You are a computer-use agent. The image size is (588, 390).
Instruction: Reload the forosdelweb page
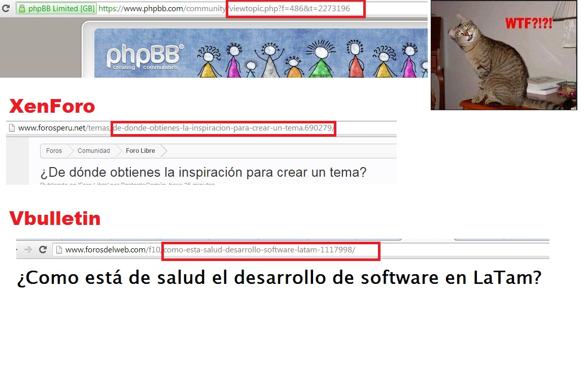pos(43,249)
